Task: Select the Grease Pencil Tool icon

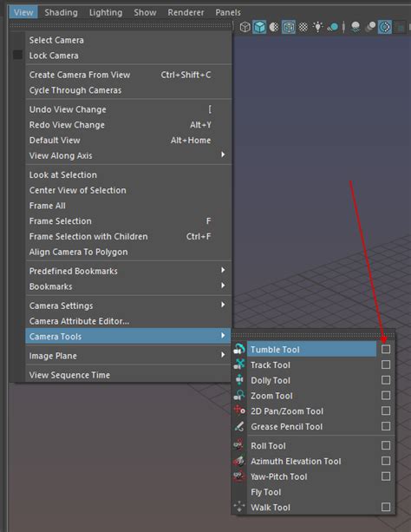Action: click(x=239, y=426)
